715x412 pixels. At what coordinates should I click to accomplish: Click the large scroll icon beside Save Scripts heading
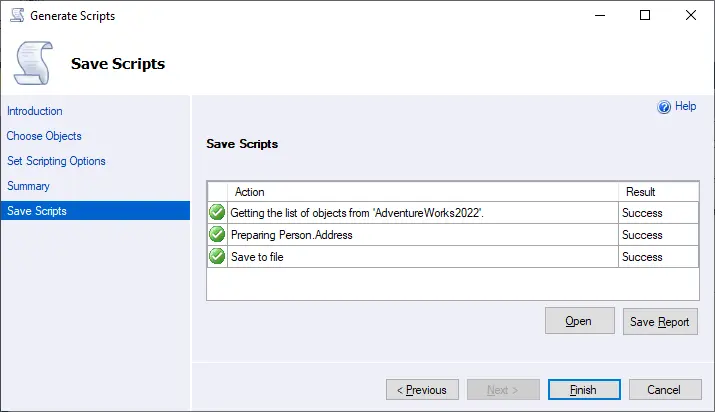pyautogui.click(x=33, y=63)
